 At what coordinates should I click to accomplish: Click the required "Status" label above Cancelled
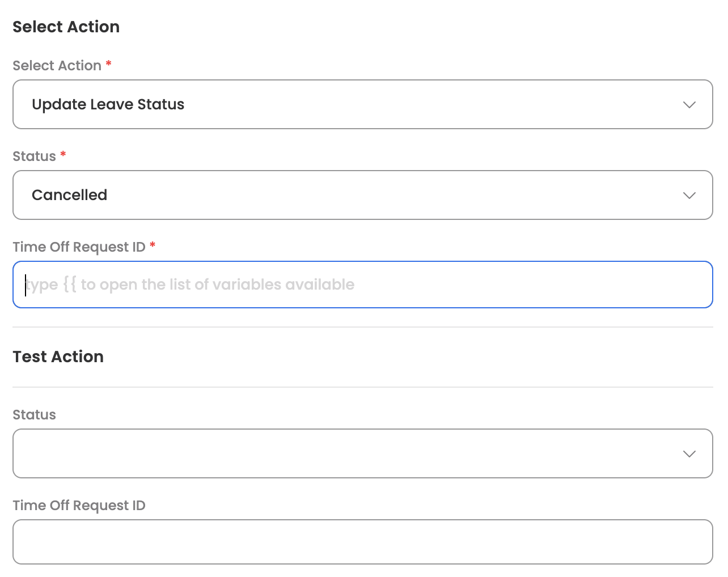coord(34,156)
